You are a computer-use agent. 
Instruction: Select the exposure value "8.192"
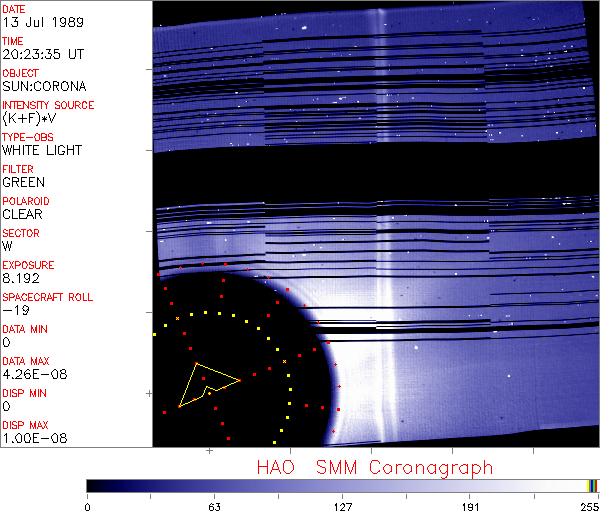point(21,278)
